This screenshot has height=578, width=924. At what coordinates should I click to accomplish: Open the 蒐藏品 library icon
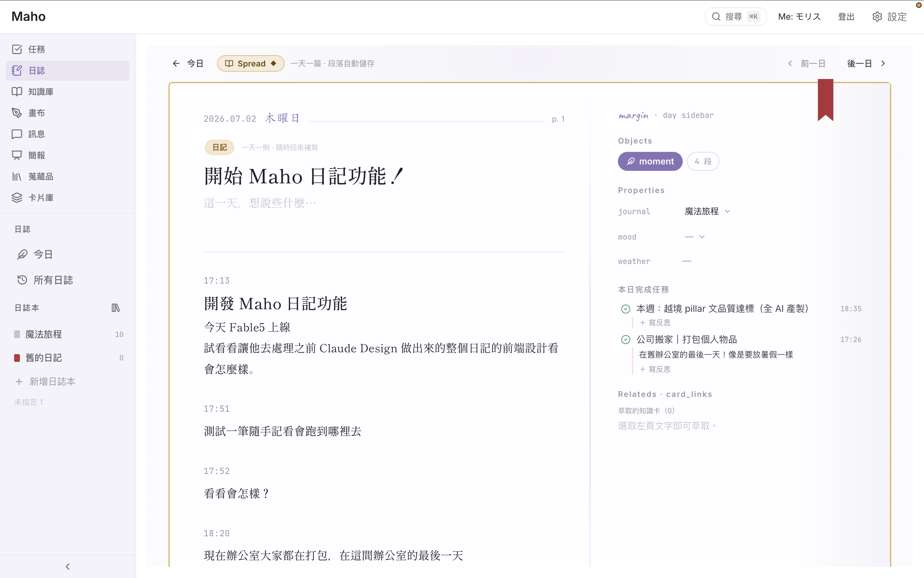click(x=17, y=177)
